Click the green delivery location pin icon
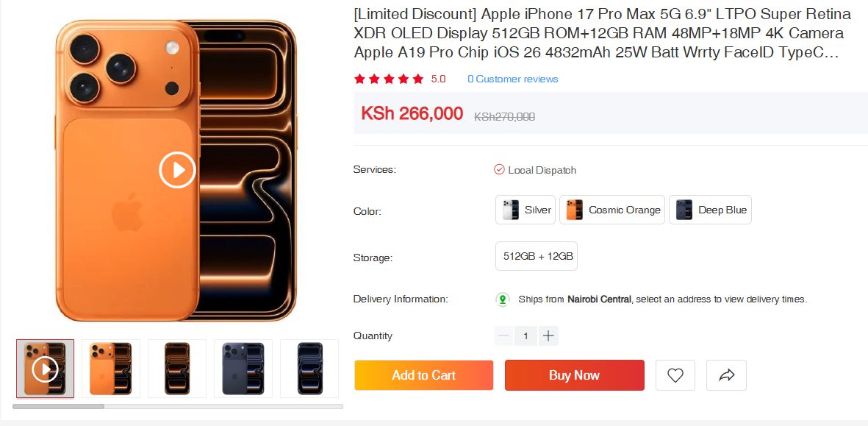This screenshot has height=426, width=868. [503, 299]
